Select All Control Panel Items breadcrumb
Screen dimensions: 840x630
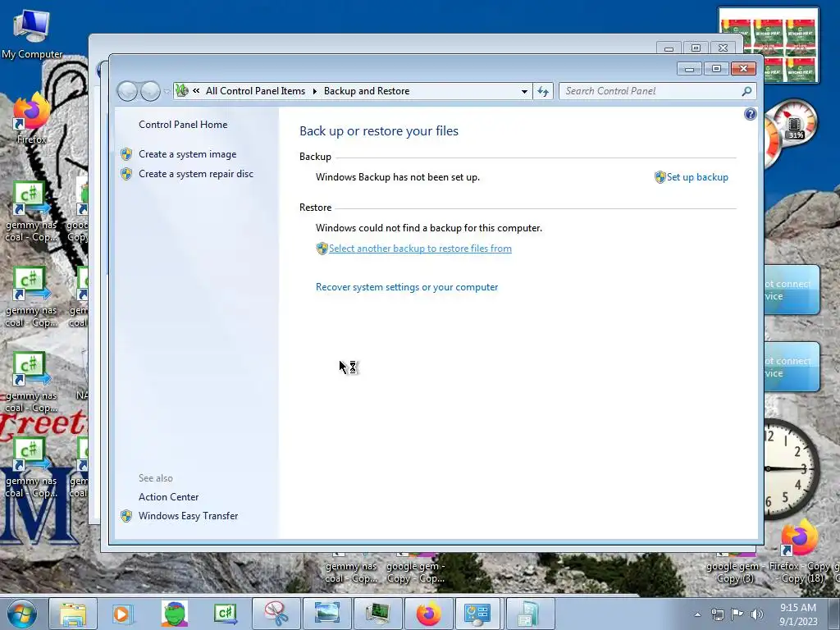(x=256, y=91)
